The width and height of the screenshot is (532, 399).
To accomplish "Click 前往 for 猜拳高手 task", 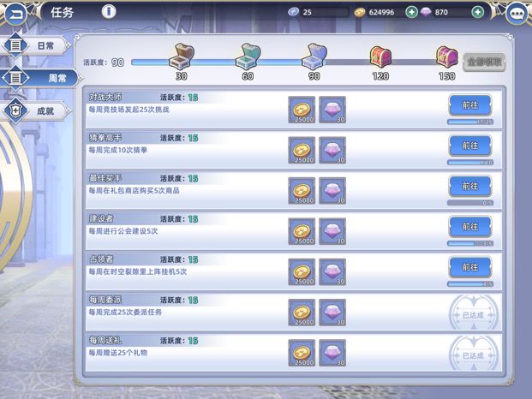I will pos(470,146).
